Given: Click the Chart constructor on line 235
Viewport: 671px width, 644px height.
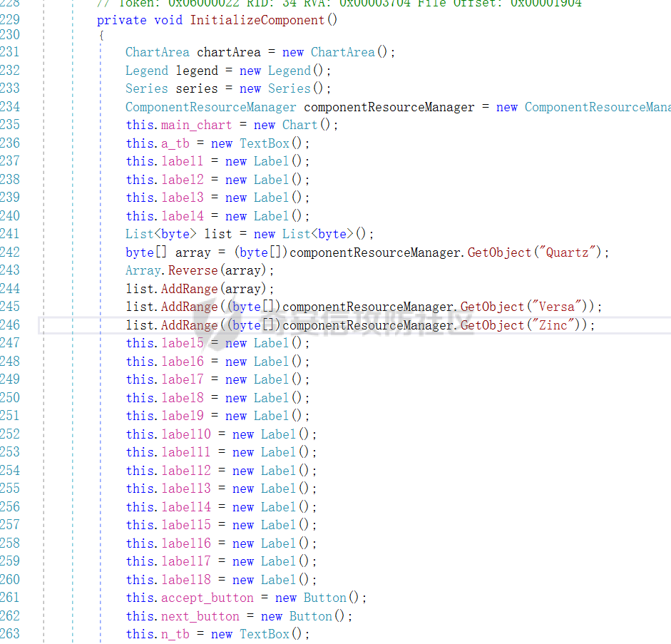Looking at the screenshot, I should click(299, 125).
